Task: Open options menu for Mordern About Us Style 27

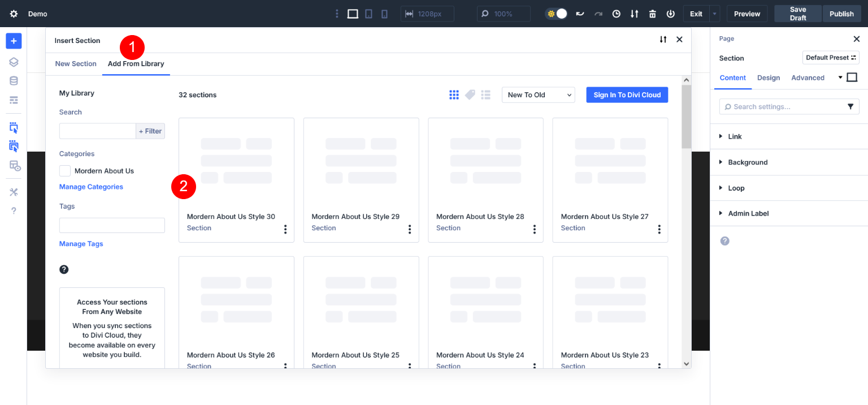Action: pyautogui.click(x=659, y=229)
